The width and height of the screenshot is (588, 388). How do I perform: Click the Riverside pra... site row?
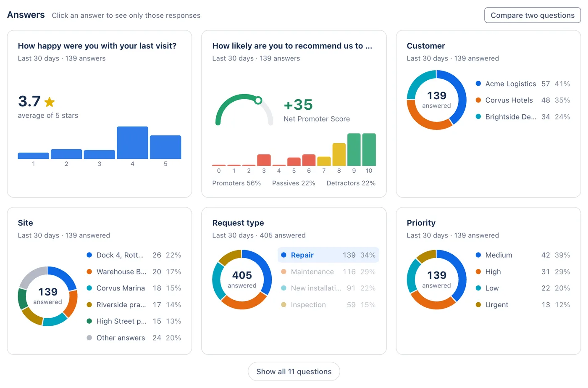coord(134,305)
